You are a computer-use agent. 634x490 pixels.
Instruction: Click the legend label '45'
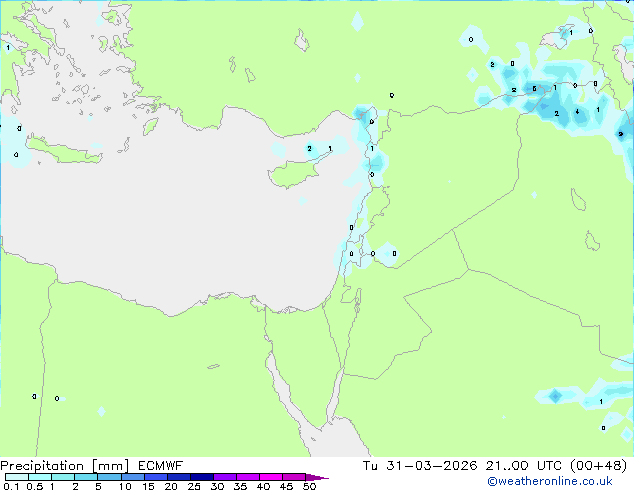coord(286,486)
